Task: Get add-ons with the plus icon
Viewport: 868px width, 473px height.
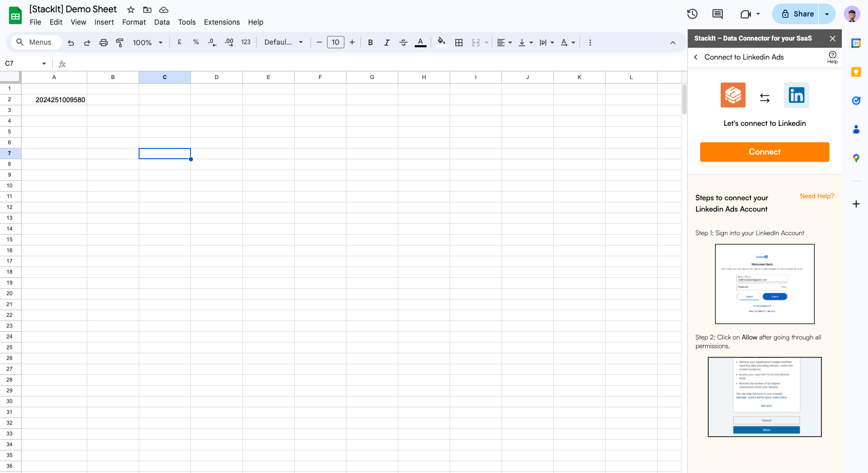Action: [x=856, y=204]
